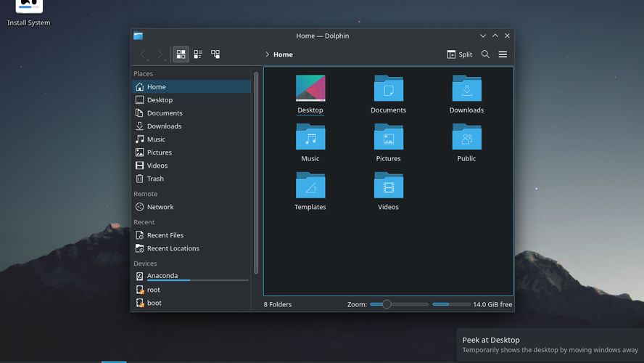
Task: Minimize the Dolphin window
Action: (x=483, y=36)
